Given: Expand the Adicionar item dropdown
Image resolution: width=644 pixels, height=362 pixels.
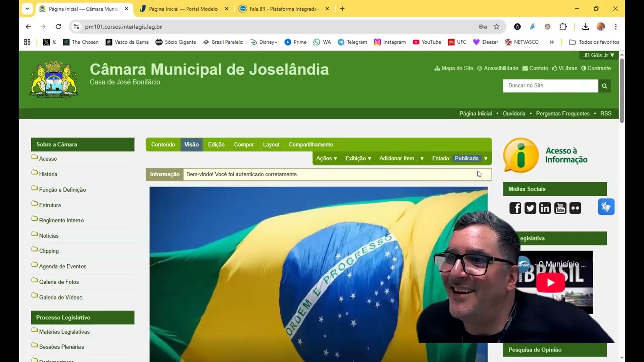Looking at the screenshot, I should coord(401,158).
